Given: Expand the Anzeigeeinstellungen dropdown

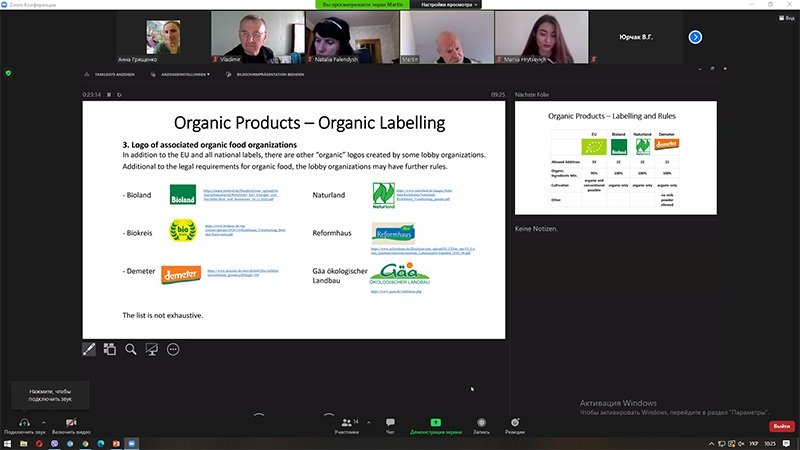Looking at the screenshot, I should coord(181,74).
